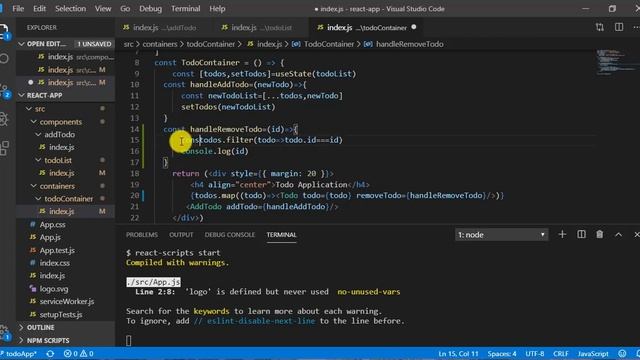Screen dimensions: 640x360
Task: Expand the Outline section
Action: 65,327
